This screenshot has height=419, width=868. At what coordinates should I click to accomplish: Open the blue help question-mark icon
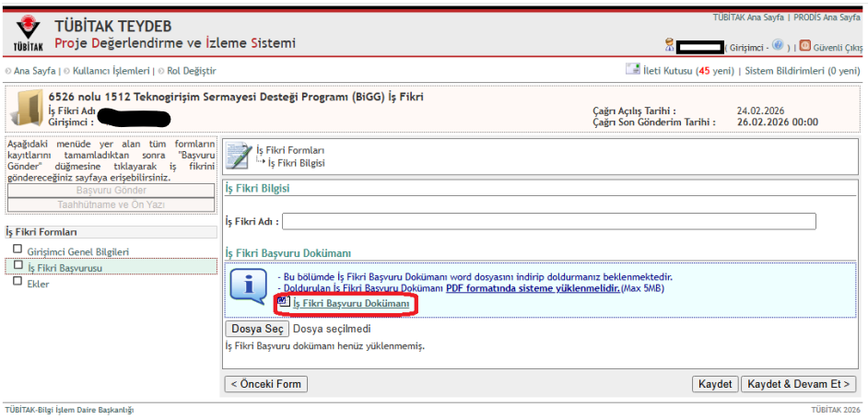coord(778,44)
